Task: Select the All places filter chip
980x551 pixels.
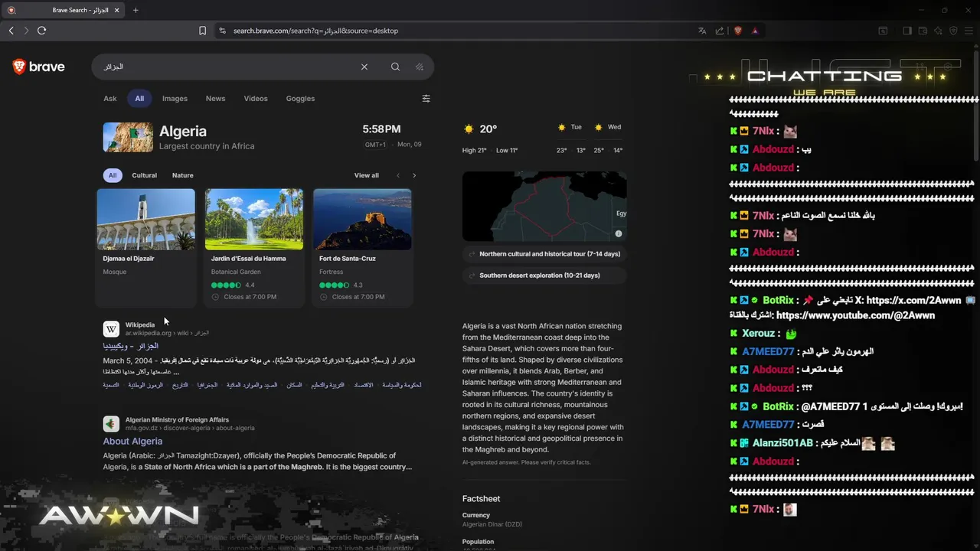Action: (113, 175)
